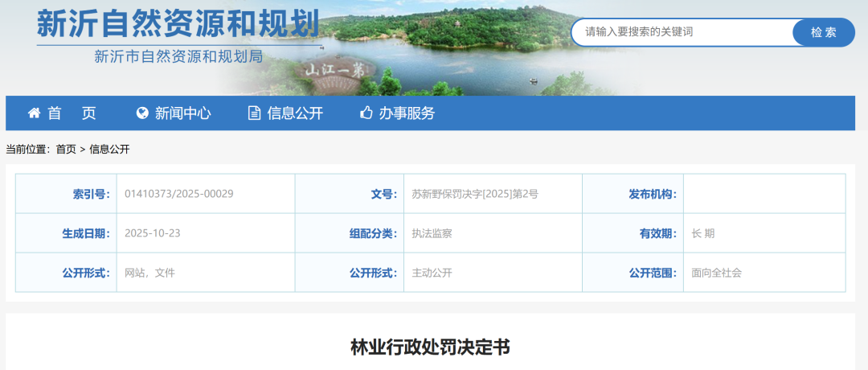Screen dimensions: 868x370
Task: Click the document icon beside 信息公开
Action: pyautogui.click(x=254, y=113)
